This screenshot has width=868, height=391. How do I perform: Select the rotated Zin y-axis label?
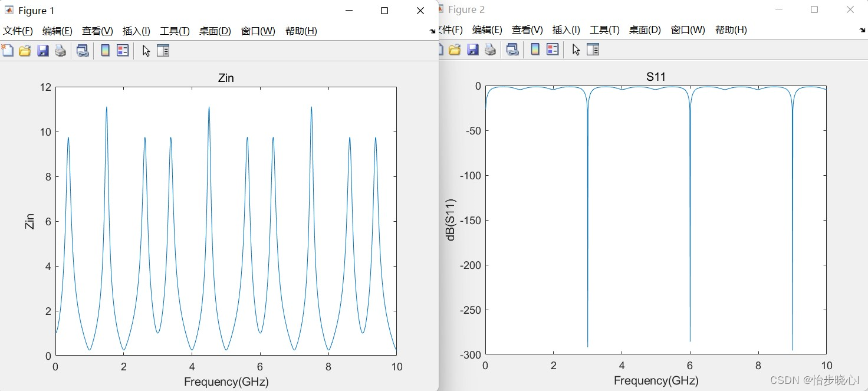(x=30, y=221)
